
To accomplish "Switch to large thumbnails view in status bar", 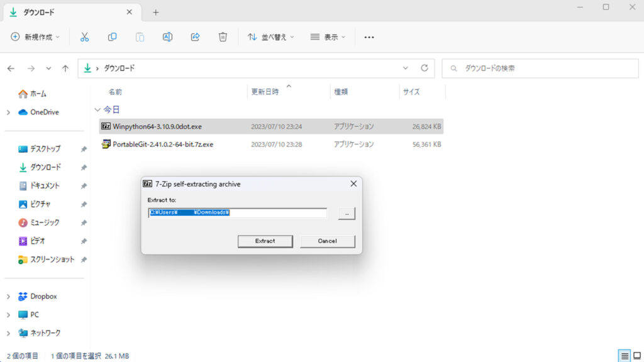I will coord(636,356).
